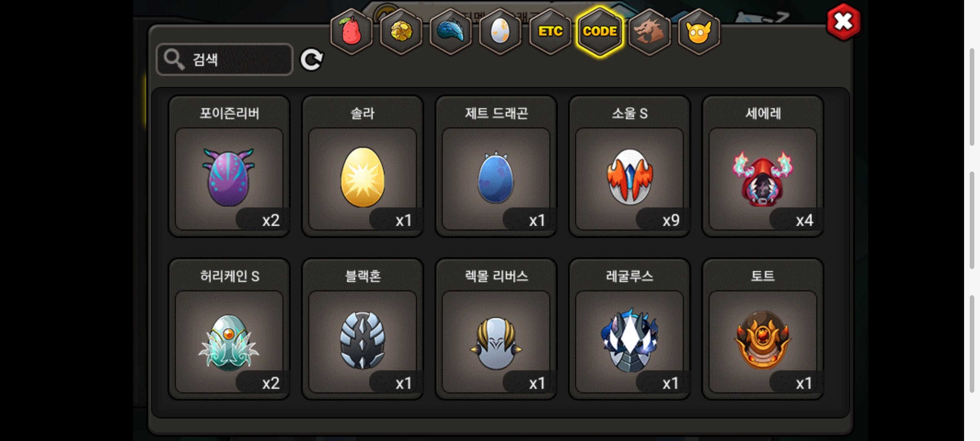Viewport: 980px width, 441px height.
Task: Choose the orange 토트 egg
Action: pyautogui.click(x=763, y=329)
